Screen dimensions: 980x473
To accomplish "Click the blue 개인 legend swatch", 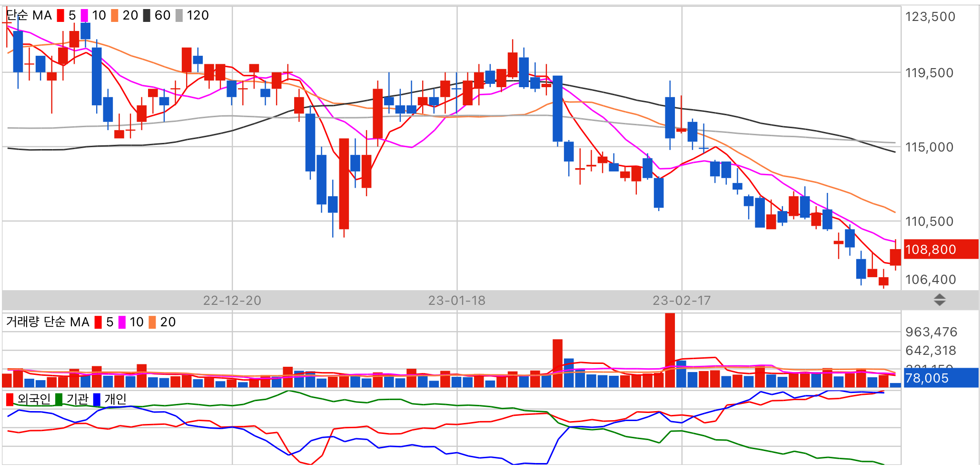I will 97,399.
